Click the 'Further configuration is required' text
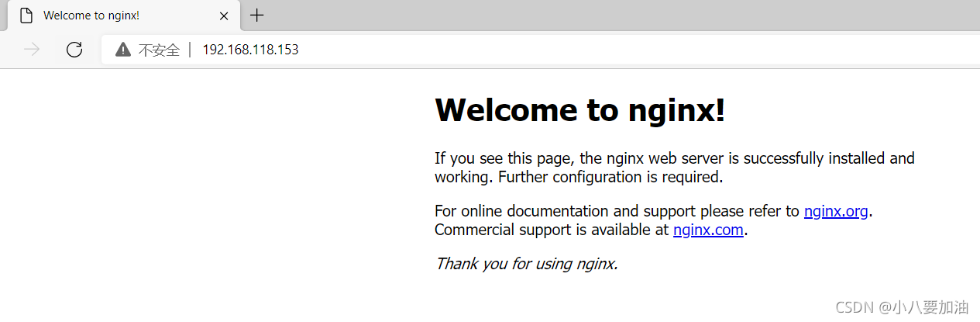The width and height of the screenshot is (980, 322). (x=610, y=177)
